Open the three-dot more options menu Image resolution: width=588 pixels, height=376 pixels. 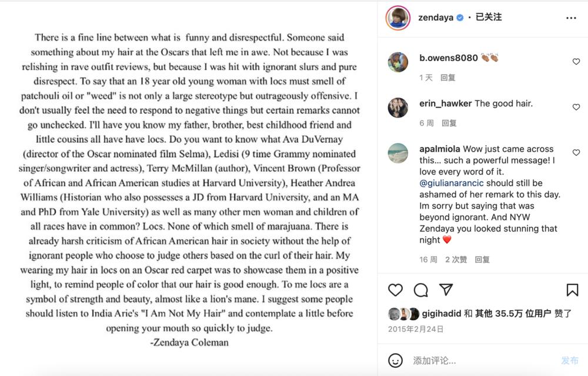pyautogui.click(x=571, y=18)
